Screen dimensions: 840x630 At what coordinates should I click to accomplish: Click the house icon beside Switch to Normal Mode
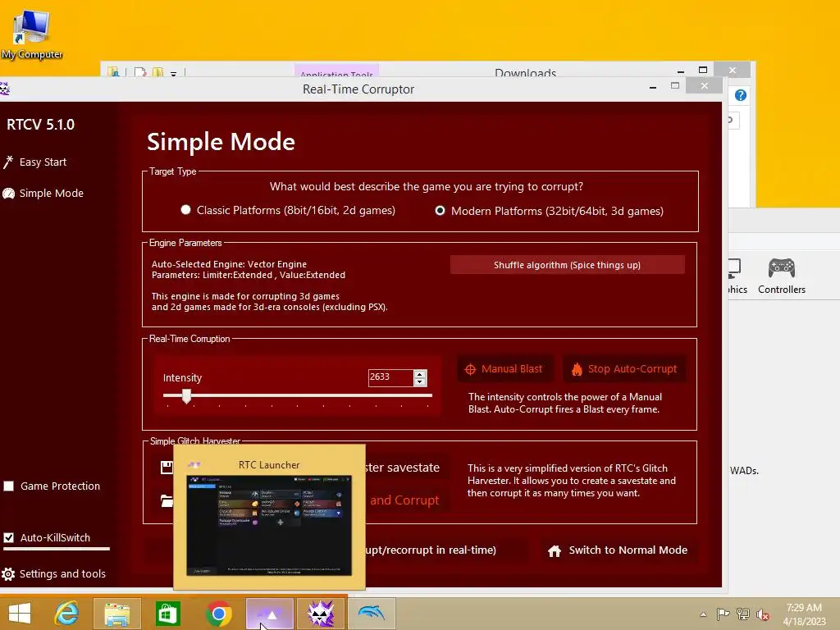pyautogui.click(x=555, y=550)
